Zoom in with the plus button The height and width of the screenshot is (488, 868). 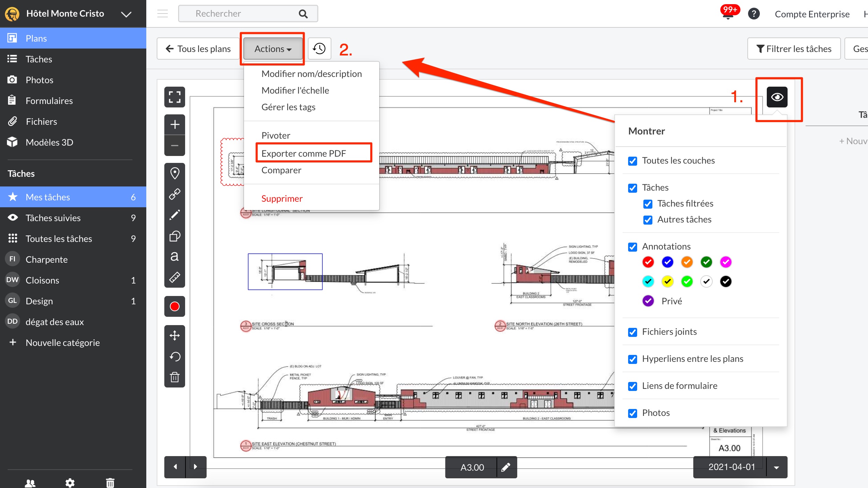tap(175, 124)
